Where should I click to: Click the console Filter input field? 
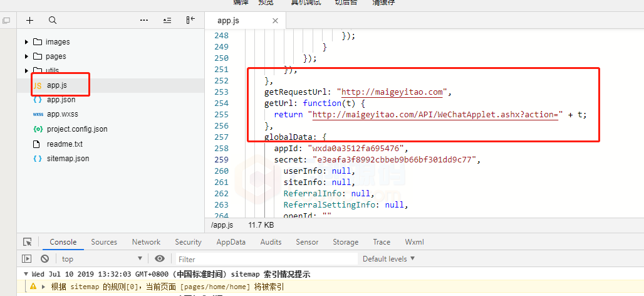266,259
